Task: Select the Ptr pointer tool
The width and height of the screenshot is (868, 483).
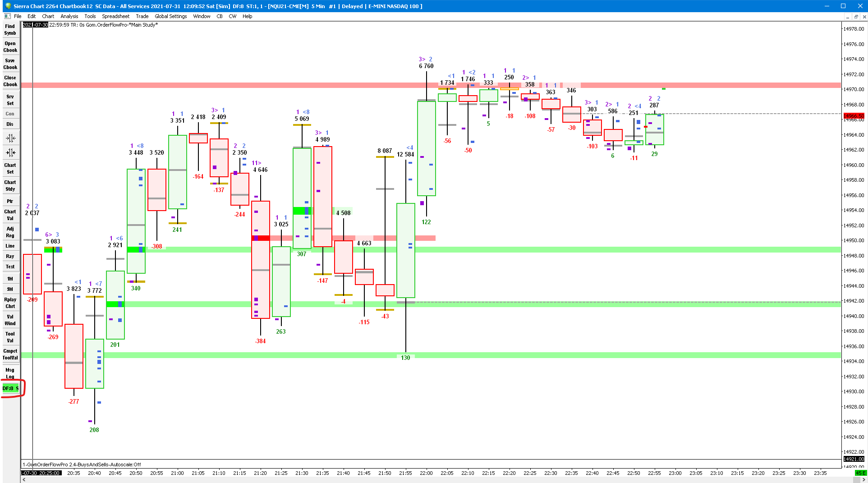Action: click(10, 201)
